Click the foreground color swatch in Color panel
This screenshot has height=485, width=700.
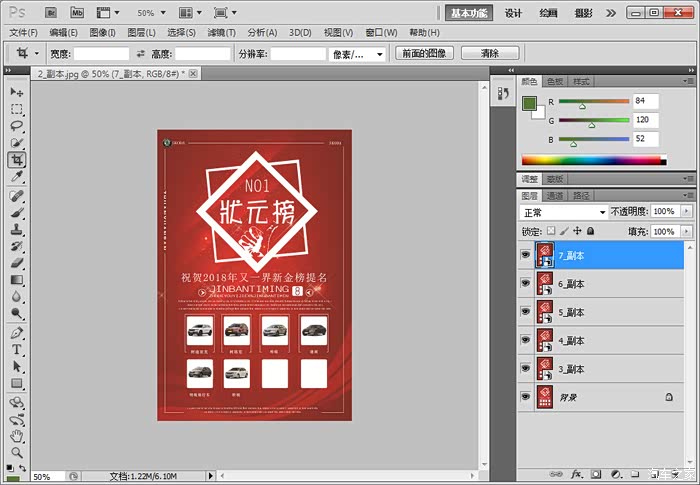[528, 102]
